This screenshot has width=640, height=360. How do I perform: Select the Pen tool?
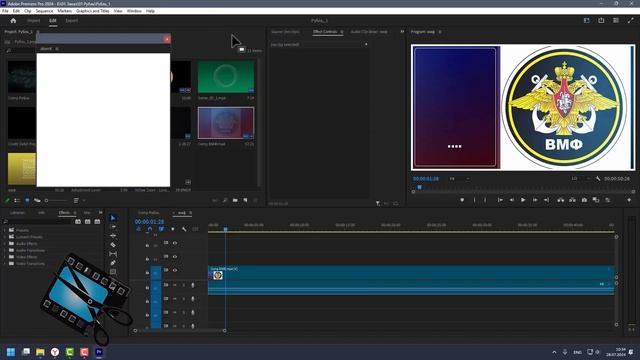tap(113, 262)
